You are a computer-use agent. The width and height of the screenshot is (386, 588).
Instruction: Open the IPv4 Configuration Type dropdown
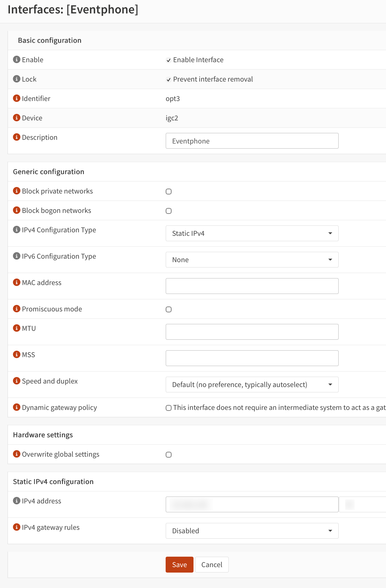[252, 233]
